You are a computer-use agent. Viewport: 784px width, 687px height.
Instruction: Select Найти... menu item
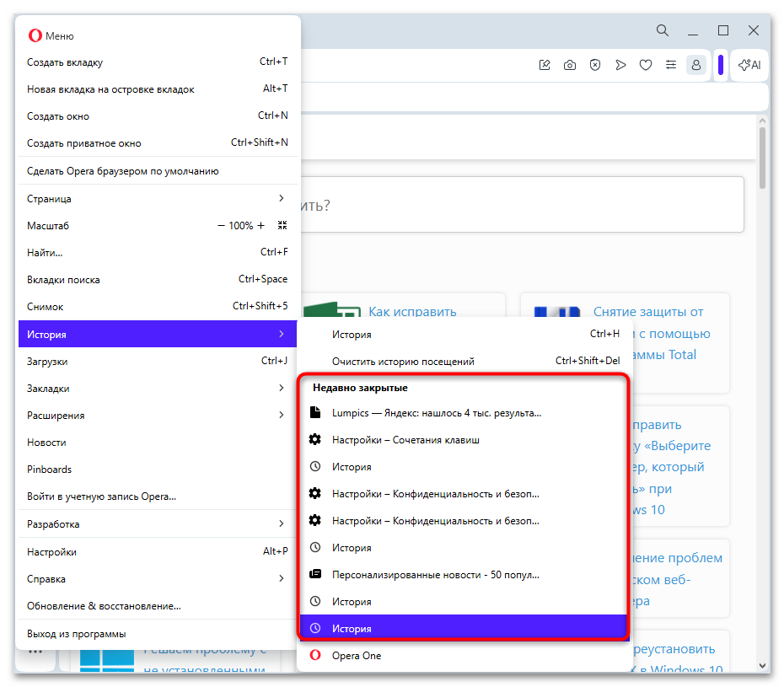(158, 253)
